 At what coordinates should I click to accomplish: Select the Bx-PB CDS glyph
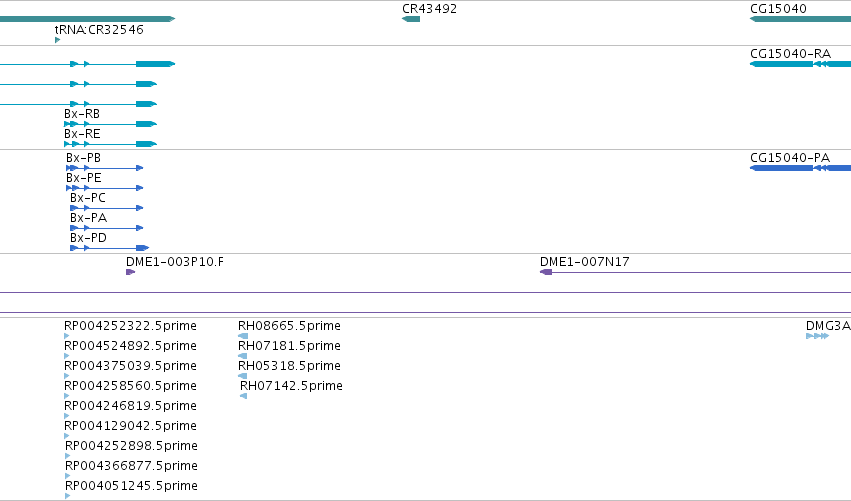tap(105, 168)
